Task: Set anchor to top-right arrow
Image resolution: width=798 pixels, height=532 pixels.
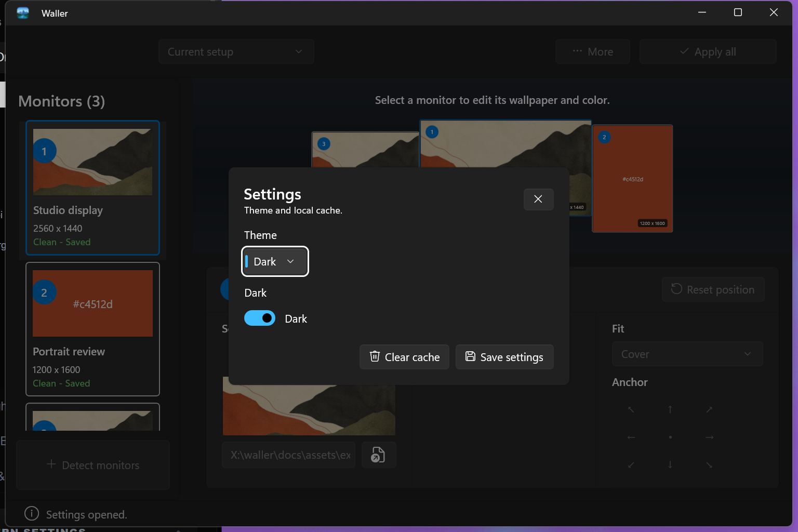Action: [x=709, y=410]
